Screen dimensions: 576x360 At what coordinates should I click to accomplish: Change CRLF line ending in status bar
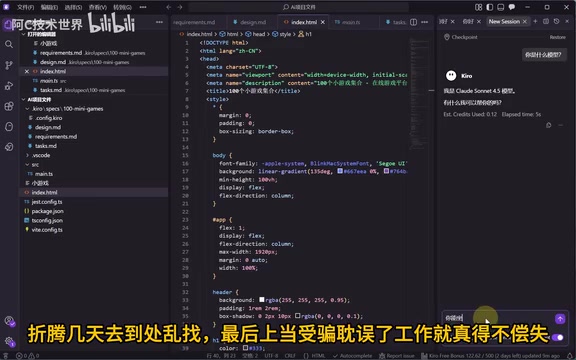point(290,356)
